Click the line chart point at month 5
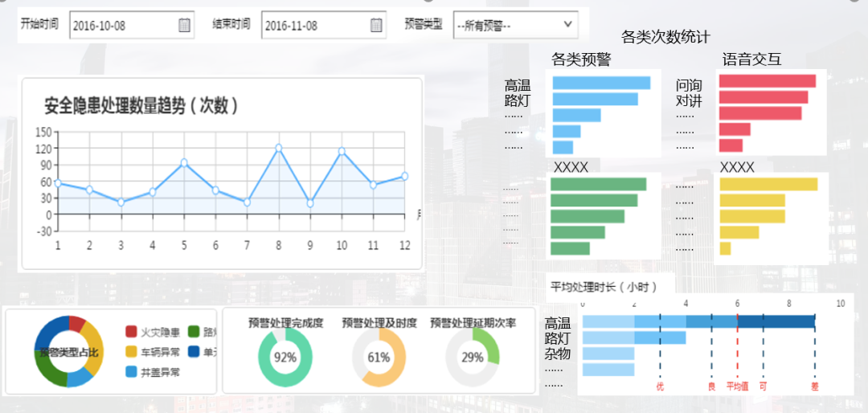Screen dimensions: 868x413 (x=184, y=162)
